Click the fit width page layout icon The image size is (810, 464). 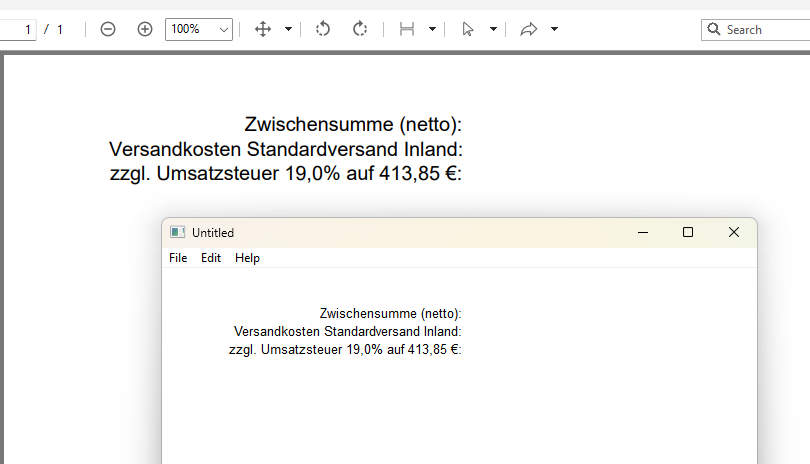(407, 29)
